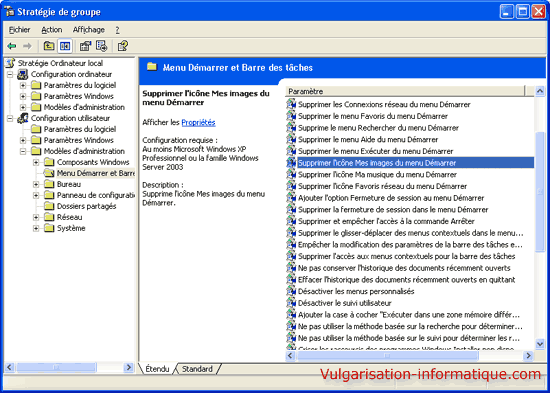This screenshot has height=393, width=550.
Task: Open the Propriétés link
Action: [x=198, y=122]
